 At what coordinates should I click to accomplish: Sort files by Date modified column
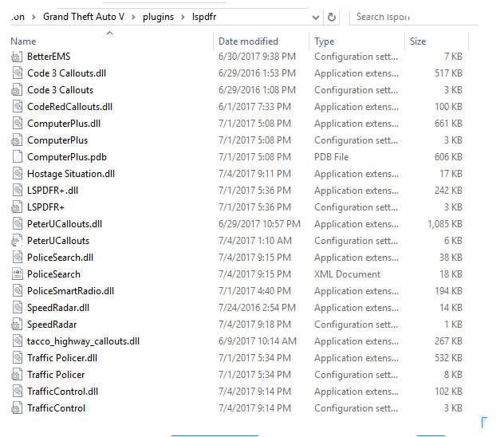248,41
